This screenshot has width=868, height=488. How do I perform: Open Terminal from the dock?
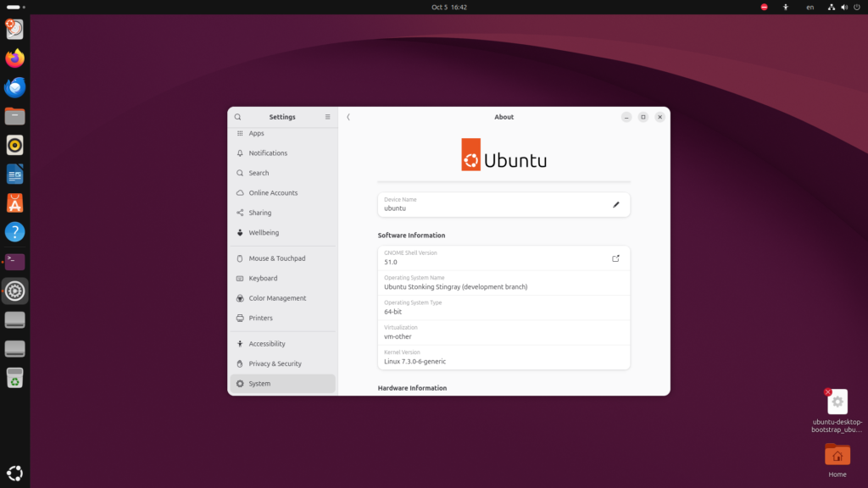point(15,261)
